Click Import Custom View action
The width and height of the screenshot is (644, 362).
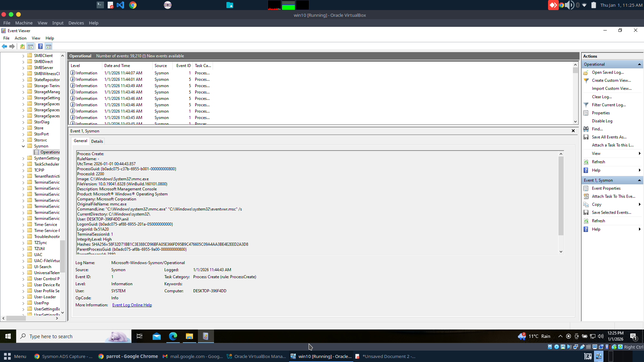click(611, 88)
